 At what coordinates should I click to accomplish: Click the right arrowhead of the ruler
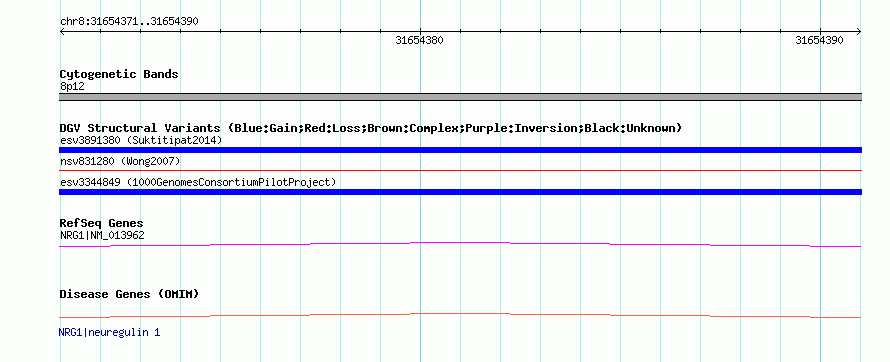coord(859,32)
